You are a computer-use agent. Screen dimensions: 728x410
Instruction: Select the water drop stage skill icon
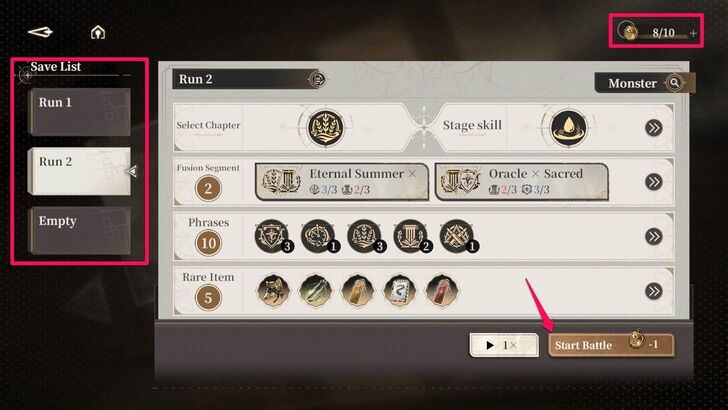(x=568, y=128)
